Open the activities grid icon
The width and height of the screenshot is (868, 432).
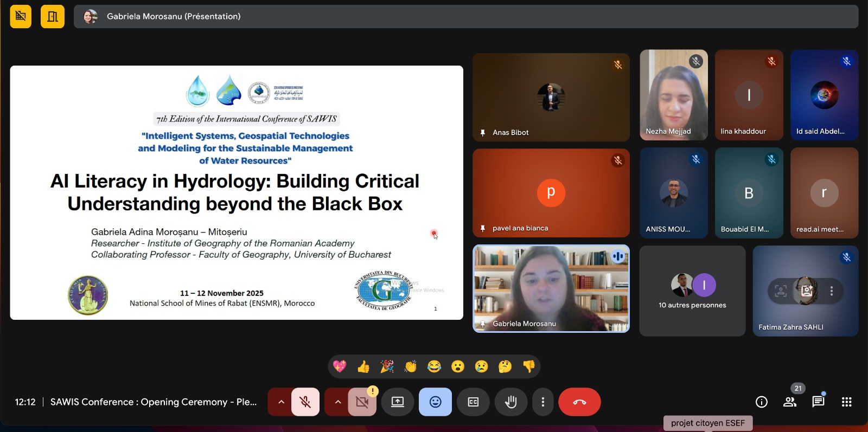click(846, 402)
